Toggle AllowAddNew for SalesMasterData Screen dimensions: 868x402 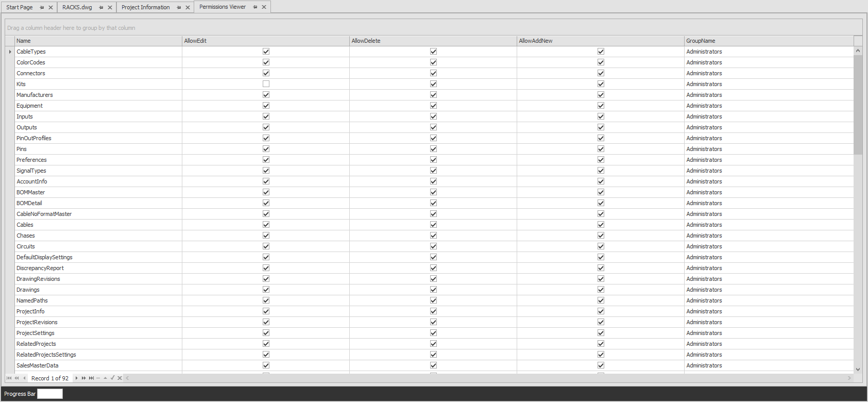[x=601, y=365]
